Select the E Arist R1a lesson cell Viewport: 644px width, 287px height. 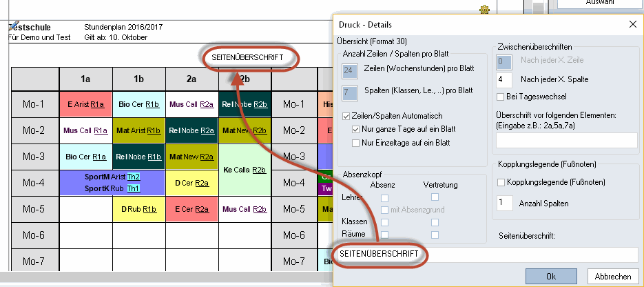[x=86, y=104]
